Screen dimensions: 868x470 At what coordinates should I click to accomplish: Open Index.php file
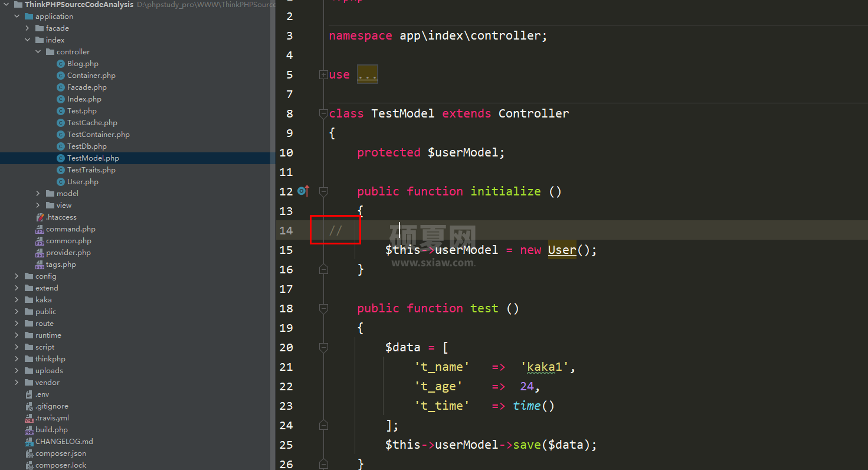[84, 99]
